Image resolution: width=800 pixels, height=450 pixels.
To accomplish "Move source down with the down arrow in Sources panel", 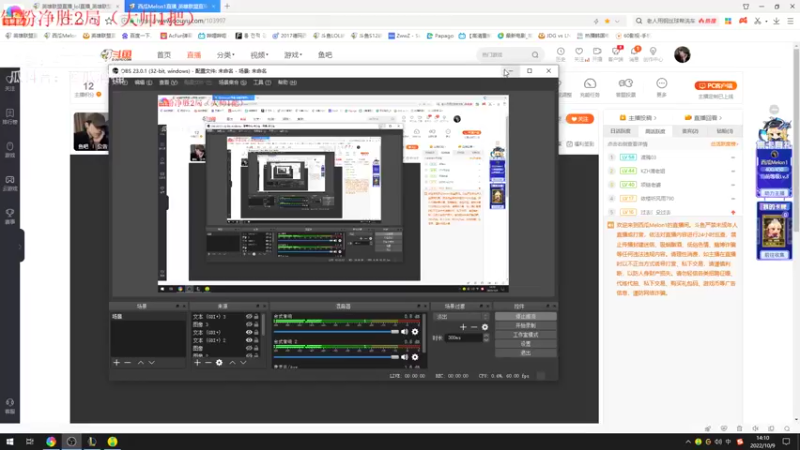I will coord(243,362).
